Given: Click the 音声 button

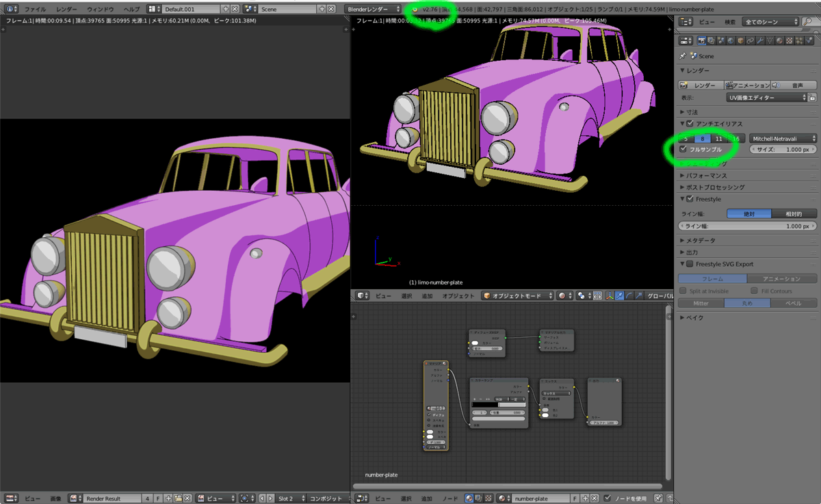Looking at the screenshot, I should pos(794,85).
